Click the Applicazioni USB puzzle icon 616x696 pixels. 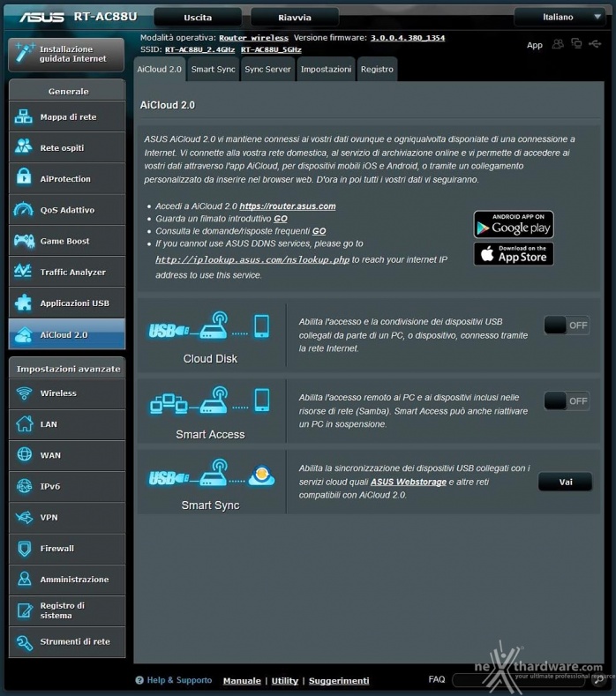click(24, 303)
